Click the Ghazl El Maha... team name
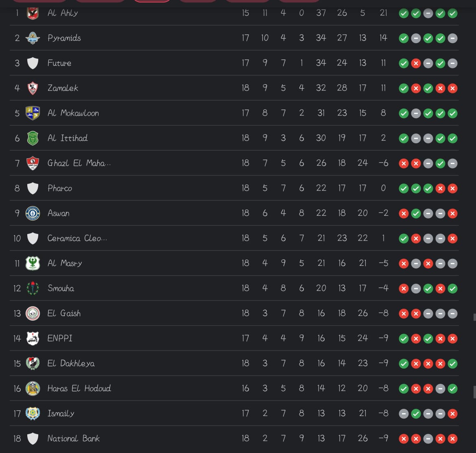476x453 pixels. [79, 163]
